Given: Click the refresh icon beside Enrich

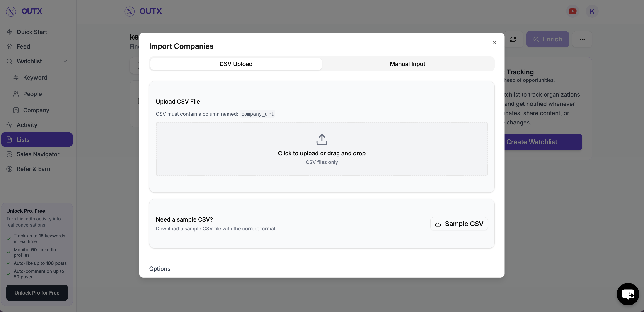Looking at the screenshot, I should click(x=513, y=39).
